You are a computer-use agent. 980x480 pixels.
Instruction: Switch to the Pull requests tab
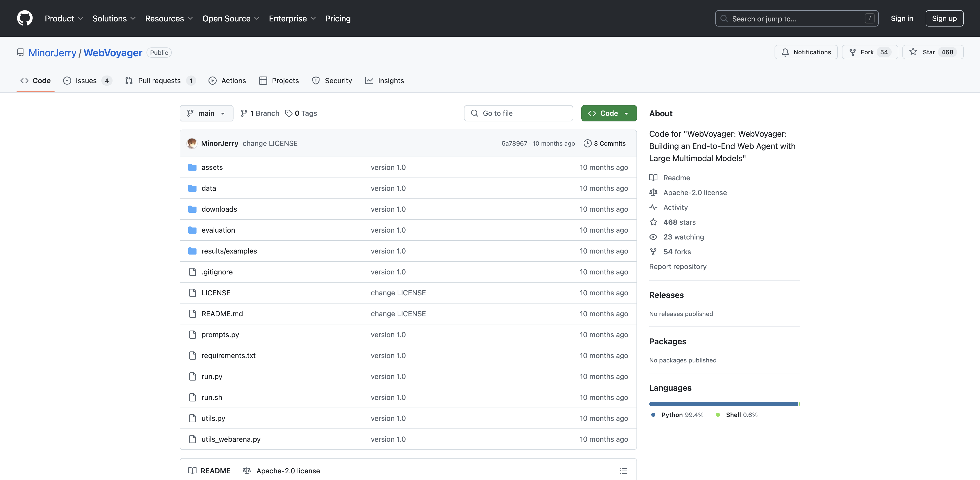(x=160, y=81)
